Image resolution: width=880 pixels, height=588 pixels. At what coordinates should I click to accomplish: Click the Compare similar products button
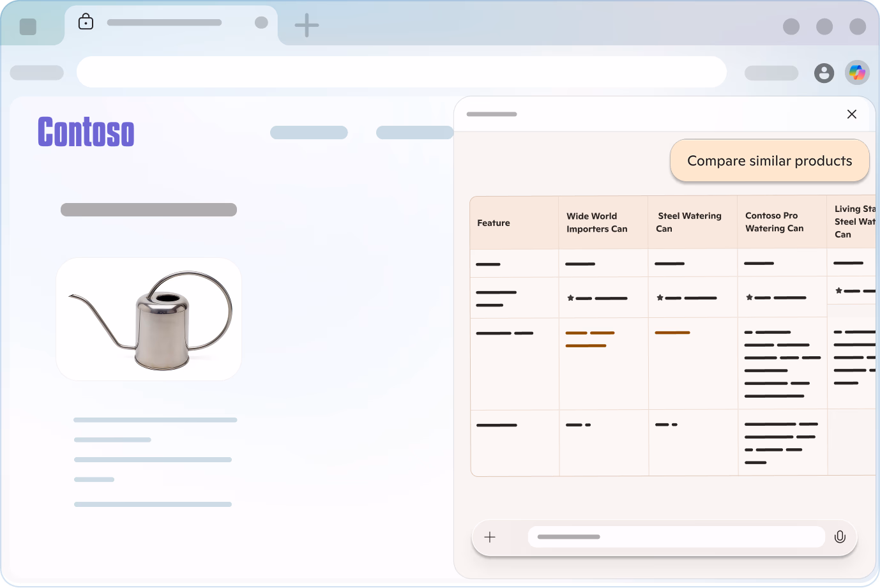[x=770, y=161]
